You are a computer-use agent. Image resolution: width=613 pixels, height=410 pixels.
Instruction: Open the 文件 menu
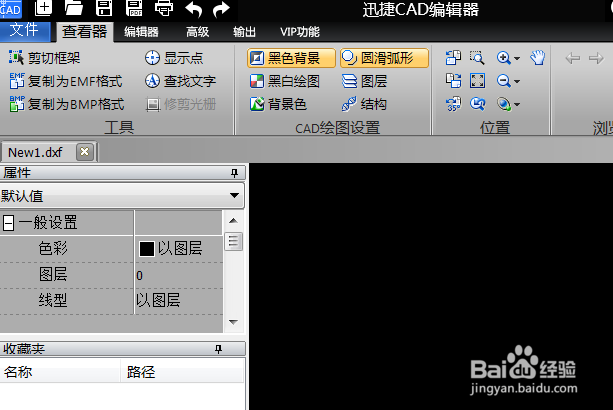click(x=24, y=30)
